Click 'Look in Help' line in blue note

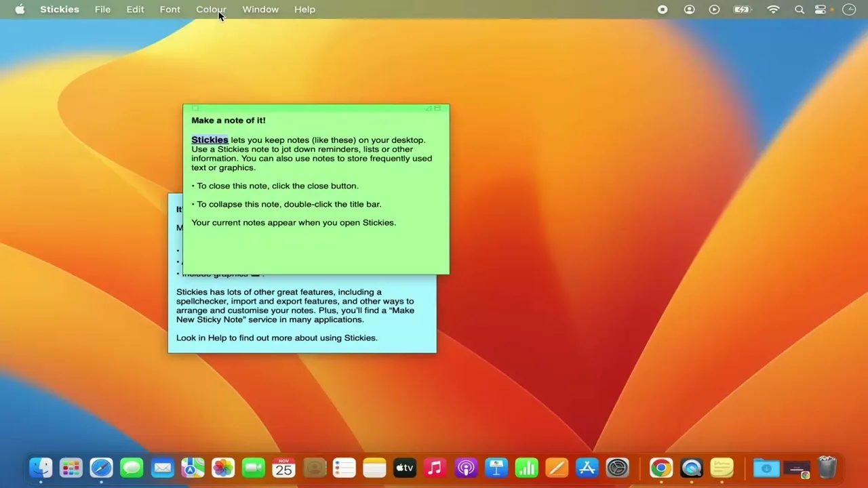277,338
